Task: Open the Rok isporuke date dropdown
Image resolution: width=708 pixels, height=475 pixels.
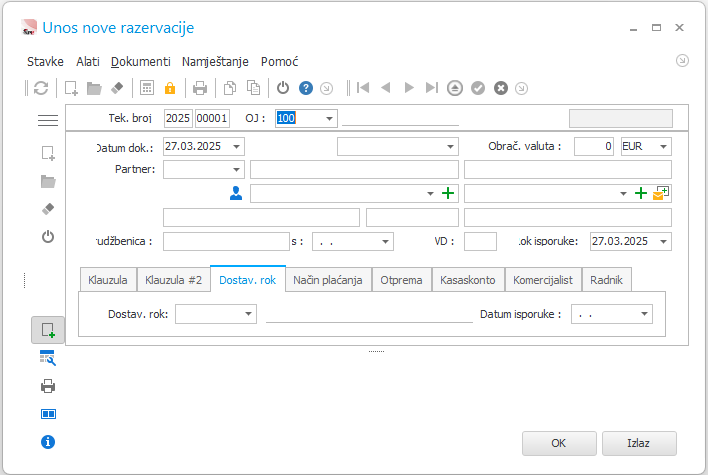Action: [x=663, y=242]
